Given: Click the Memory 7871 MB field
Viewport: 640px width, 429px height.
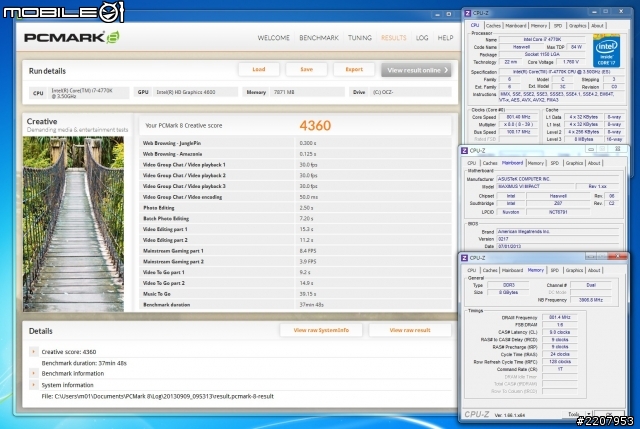Looking at the screenshot, I should (309, 92).
